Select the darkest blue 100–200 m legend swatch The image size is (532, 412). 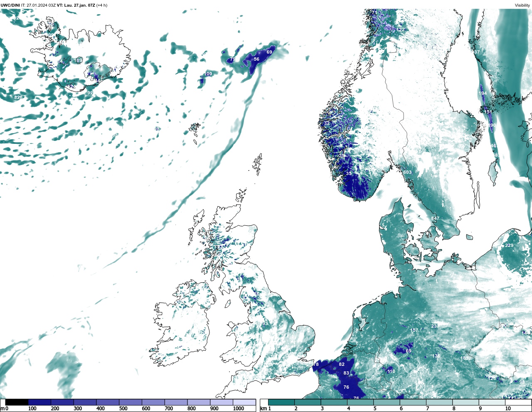point(39,402)
